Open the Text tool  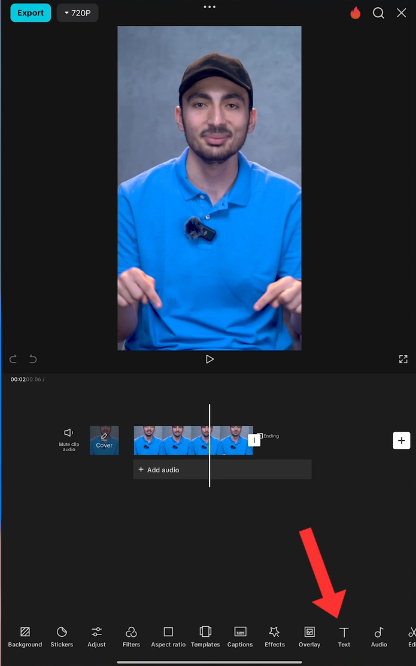pyautogui.click(x=344, y=637)
